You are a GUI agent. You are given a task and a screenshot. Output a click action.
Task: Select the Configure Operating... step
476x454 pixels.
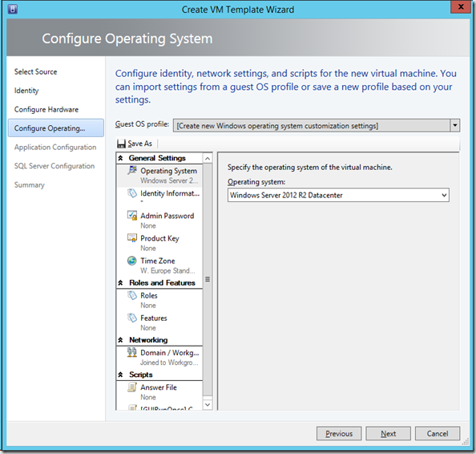56,128
